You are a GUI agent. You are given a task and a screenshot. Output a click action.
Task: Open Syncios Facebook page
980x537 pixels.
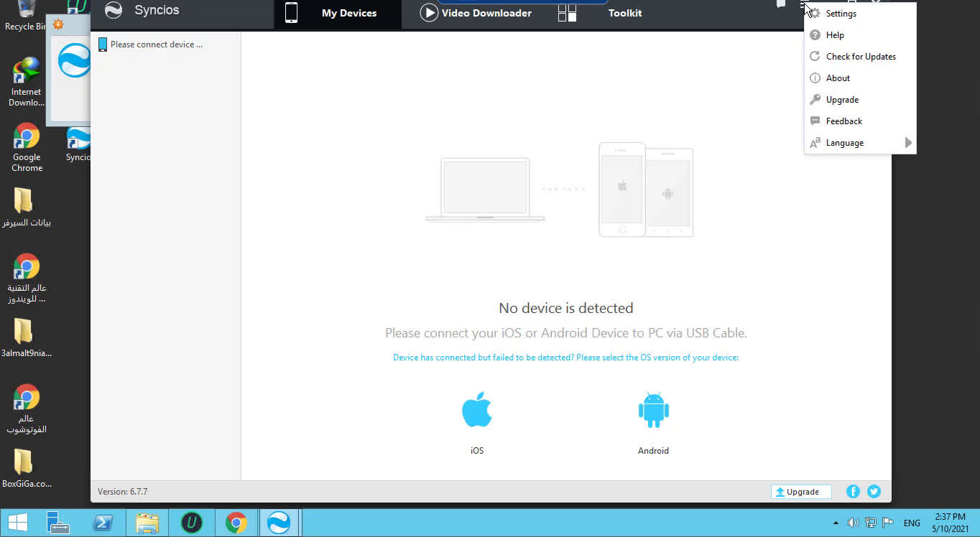coord(852,491)
